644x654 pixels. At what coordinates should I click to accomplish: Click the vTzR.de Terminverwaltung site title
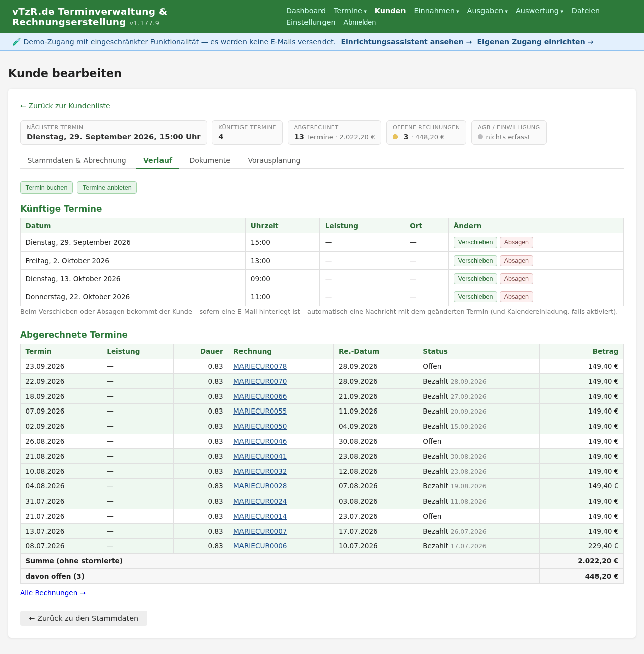point(90,17)
